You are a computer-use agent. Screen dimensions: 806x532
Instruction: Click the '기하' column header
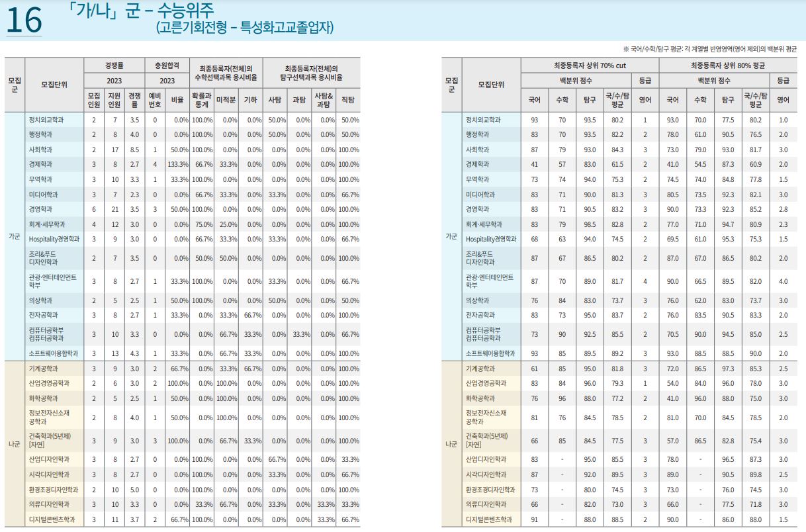tap(251, 100)
